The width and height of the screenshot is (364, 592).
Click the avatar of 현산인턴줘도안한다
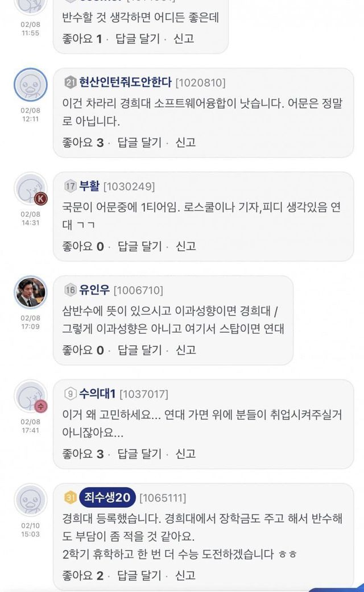[30, 85]
